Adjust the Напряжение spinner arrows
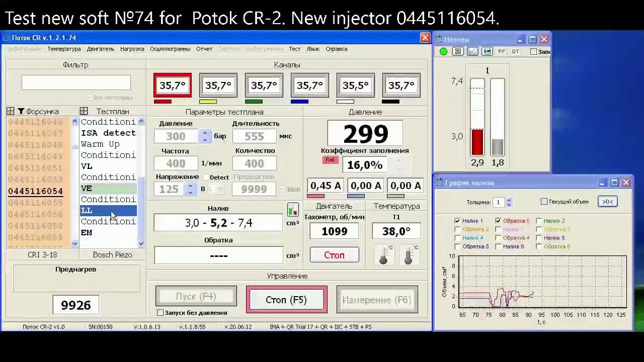Screen dimensions: 644x362 (x=190, y=189)
